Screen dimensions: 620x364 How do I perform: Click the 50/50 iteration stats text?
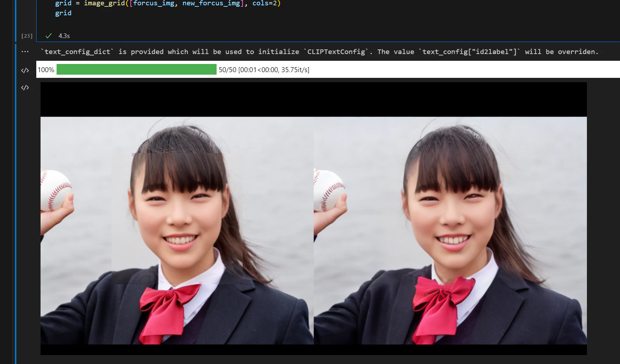[x=264, y=70]
